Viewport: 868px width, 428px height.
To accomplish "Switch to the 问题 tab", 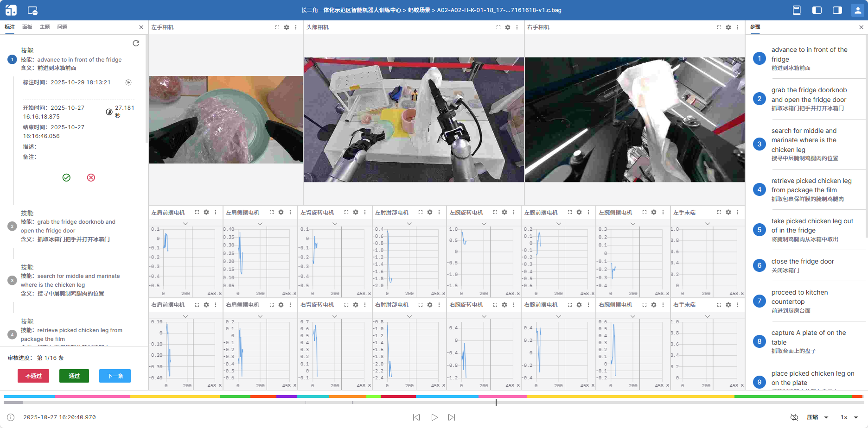I will pyautogui.click(x=62, y=27).
